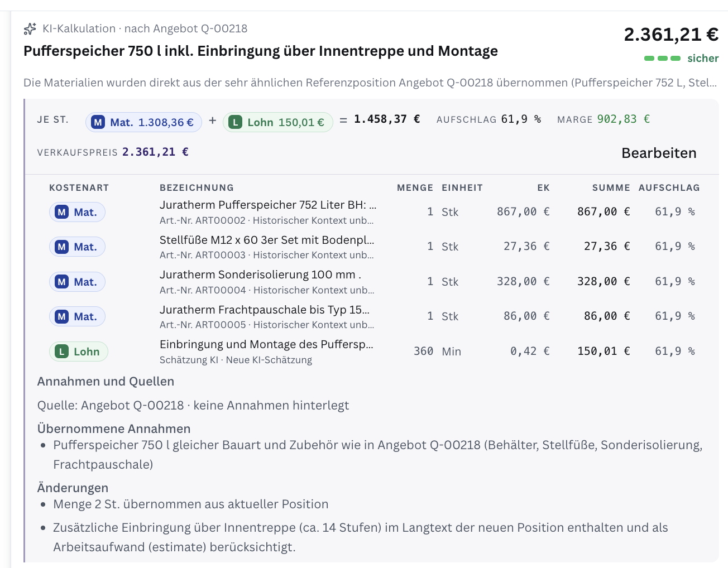Click the KOSTENART column header
728x568 pixels.
79,188
